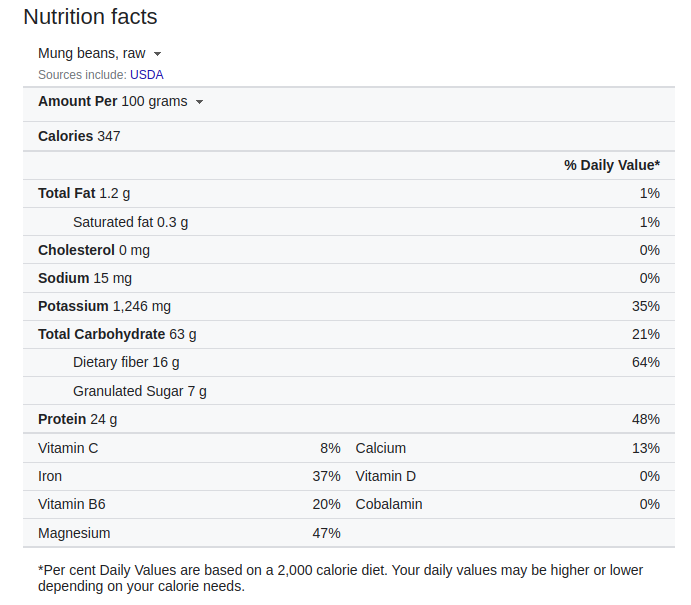Expand the 100 grams amount dropdown arrow
The width and height of the screenshot is (691, 605).
[x=199, y=102]
